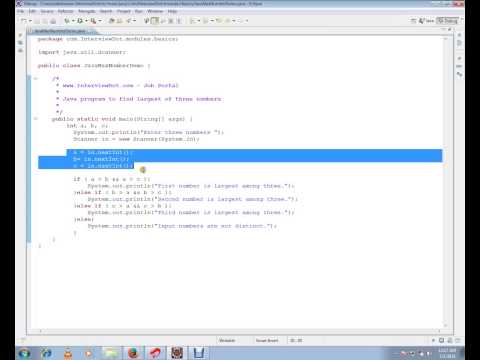Click the taskbar clock
Viewport: 480px width, 360px height.
pos(447,353)
